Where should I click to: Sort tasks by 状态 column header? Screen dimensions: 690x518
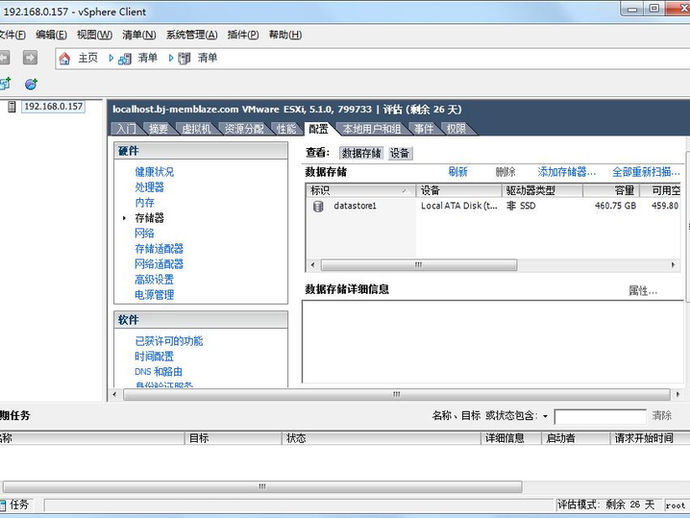381,438
